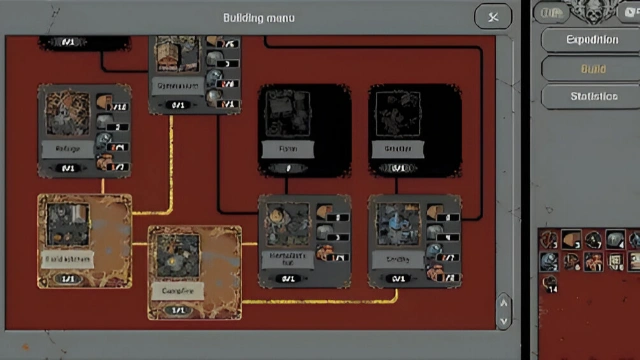Click the locked Farm building card
The image size is (640, 360).
click(304, 131)
